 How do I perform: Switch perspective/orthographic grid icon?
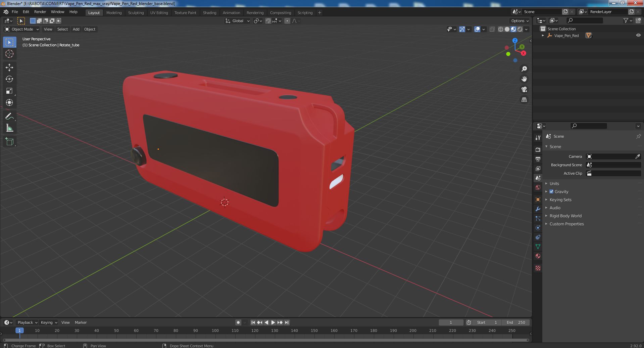524,100
